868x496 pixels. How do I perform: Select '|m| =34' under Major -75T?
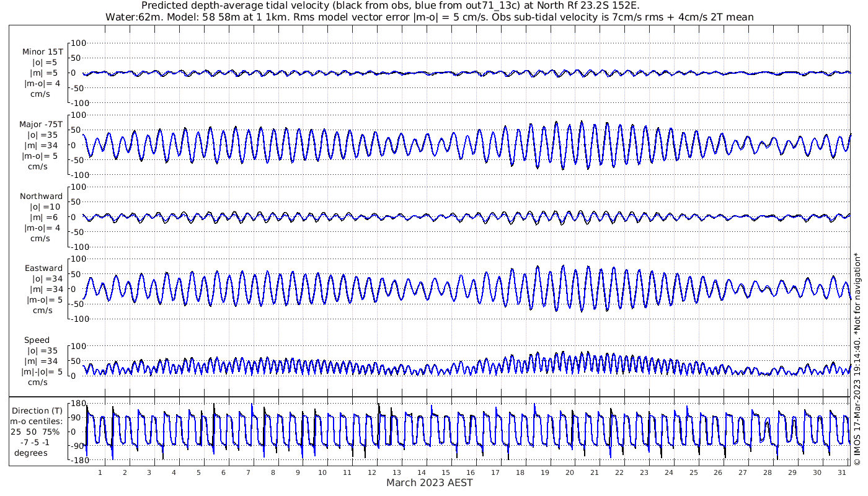tap(42, 146)
